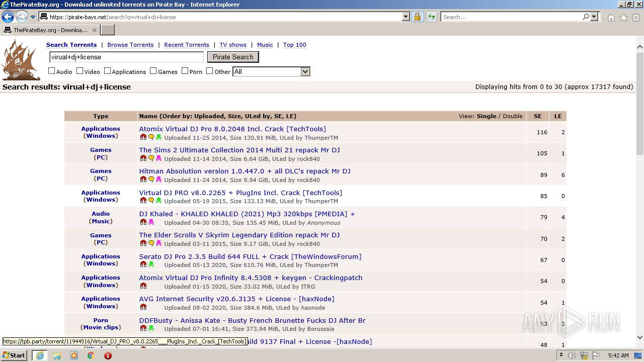Click magnet icon for Atomix Virtual DJ Pro 8.0.2048
This screenshot has width=644, height=362.
[143, 137]
